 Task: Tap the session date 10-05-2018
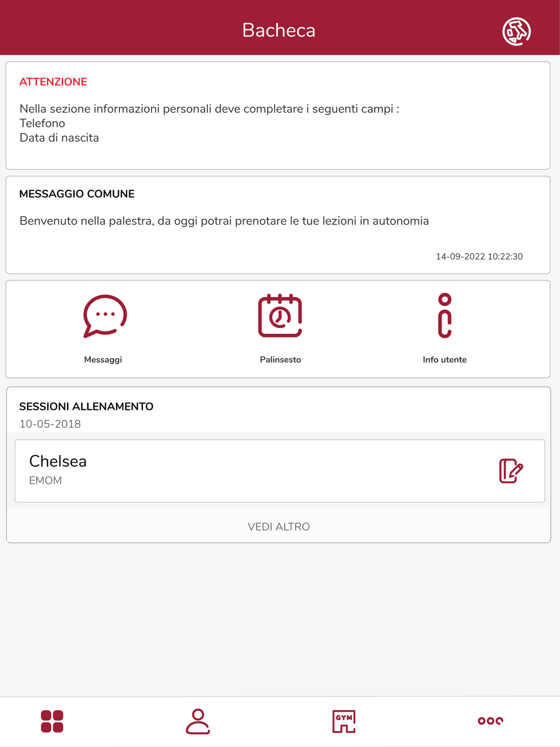(50, 424)
